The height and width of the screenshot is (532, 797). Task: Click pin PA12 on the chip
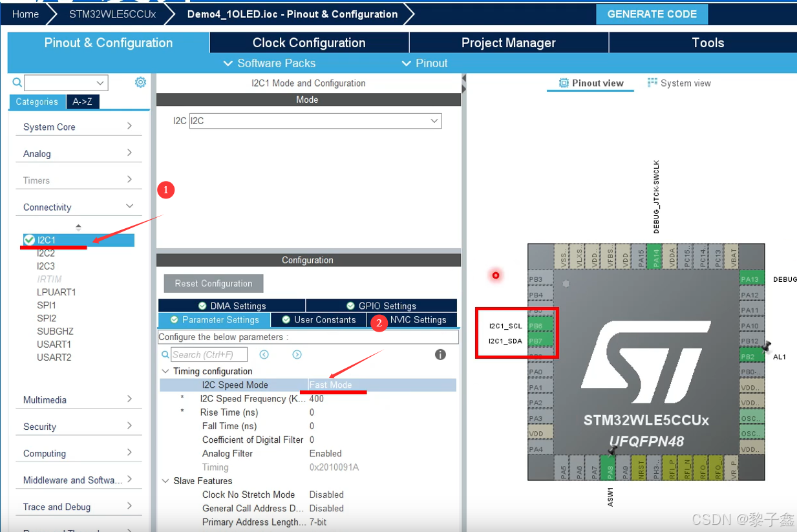tap(751, 295)
